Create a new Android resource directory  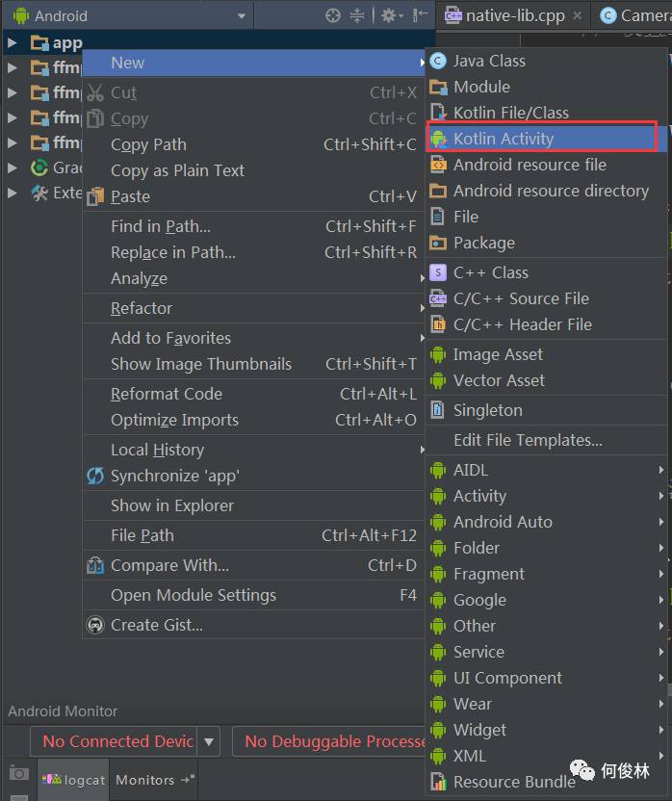(x=546, y=191)
